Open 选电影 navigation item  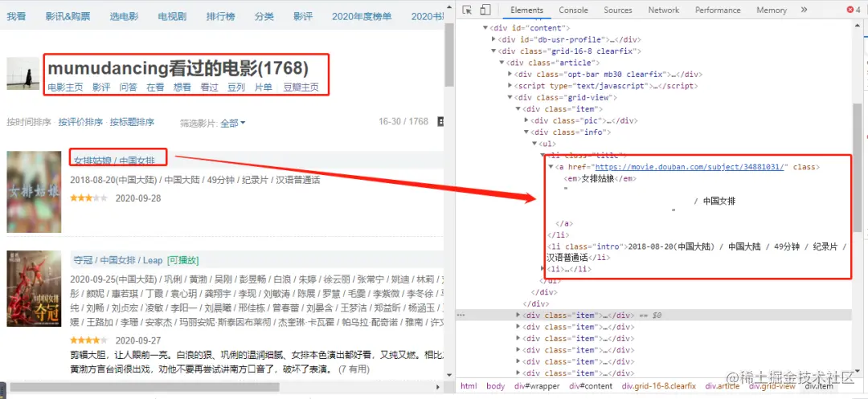[124, 16]
